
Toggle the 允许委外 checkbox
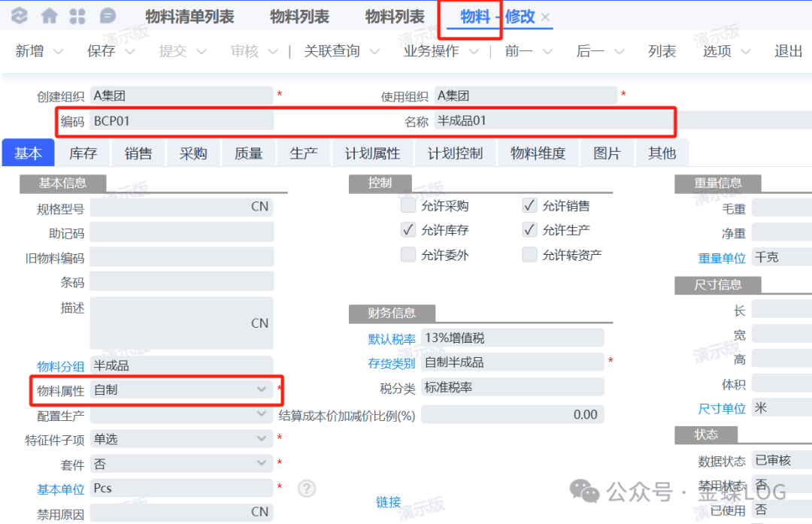pos(408,255)
